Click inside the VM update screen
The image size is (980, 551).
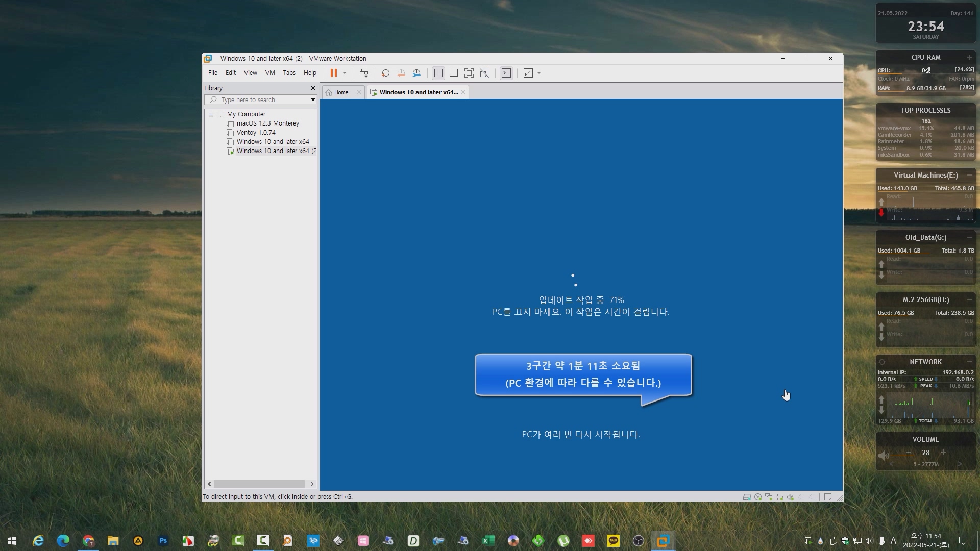point(581,295)
